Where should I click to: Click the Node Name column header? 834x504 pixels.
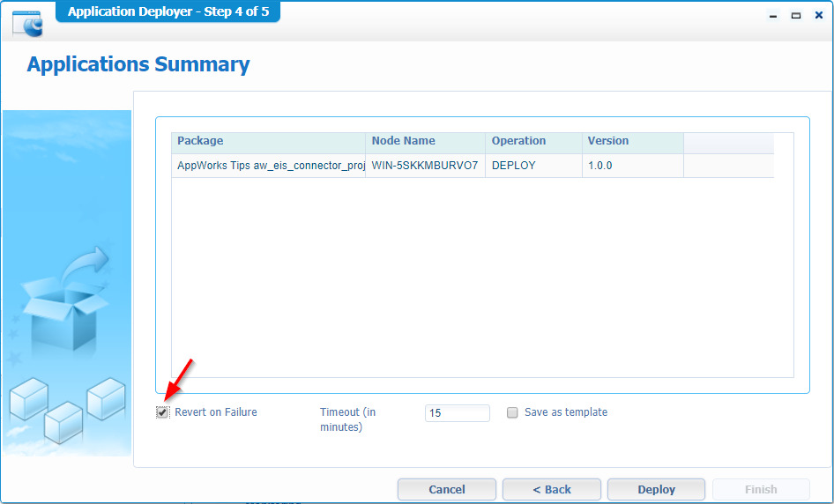(425, 141)
